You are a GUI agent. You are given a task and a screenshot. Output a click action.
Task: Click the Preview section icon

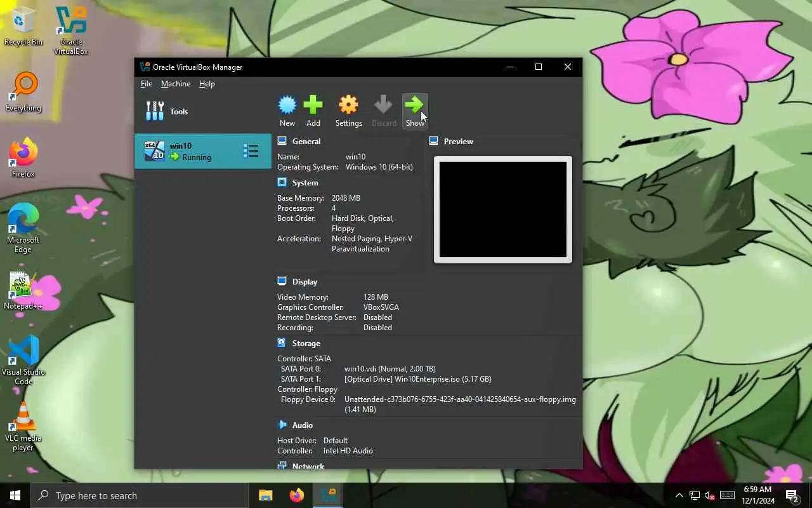coord(434,141)
